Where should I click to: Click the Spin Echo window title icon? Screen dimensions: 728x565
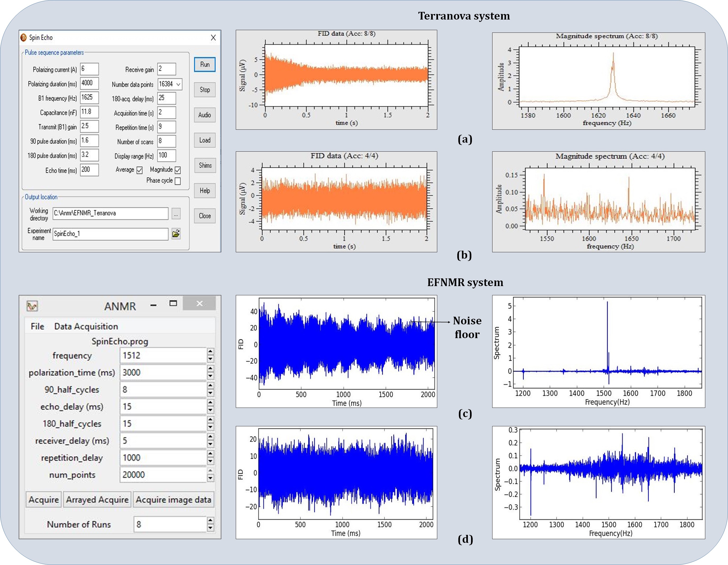click(24, 38)
